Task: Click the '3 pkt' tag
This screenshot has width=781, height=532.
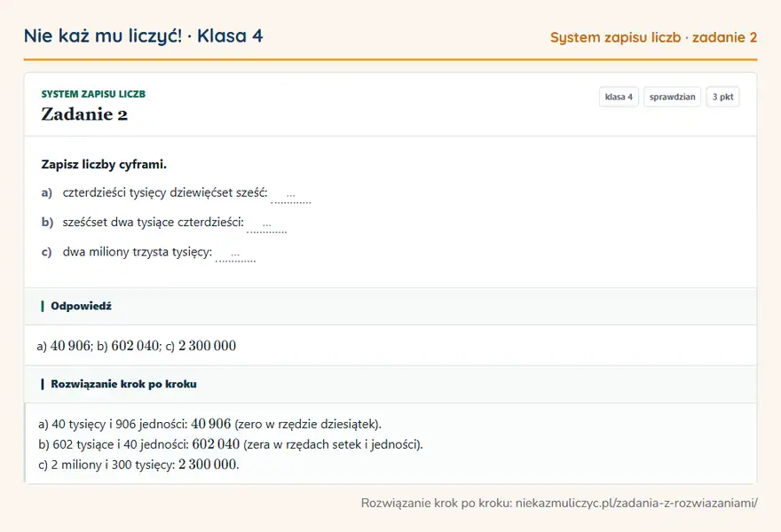Action: (x=722, y=97)
